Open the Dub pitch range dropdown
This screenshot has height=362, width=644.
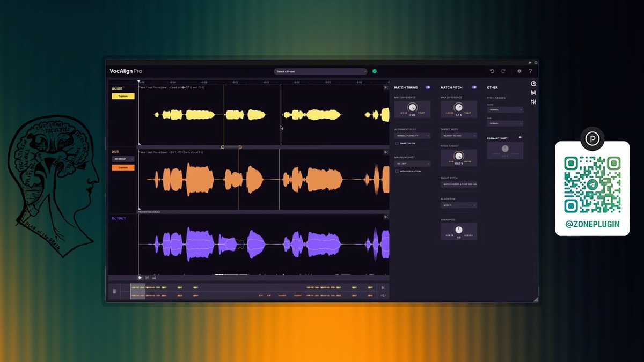tap(505, 123)
